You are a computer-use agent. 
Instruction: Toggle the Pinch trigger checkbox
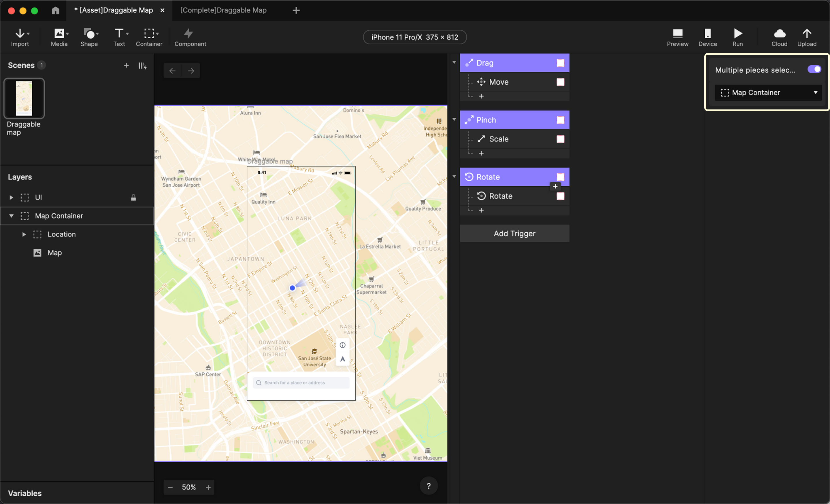click(559, 120)
